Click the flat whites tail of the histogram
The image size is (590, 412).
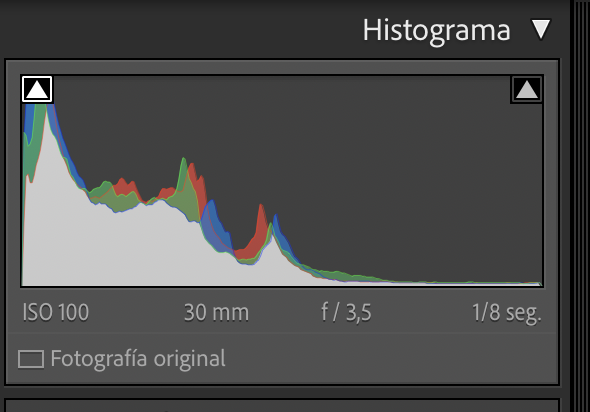click(452, 282)
